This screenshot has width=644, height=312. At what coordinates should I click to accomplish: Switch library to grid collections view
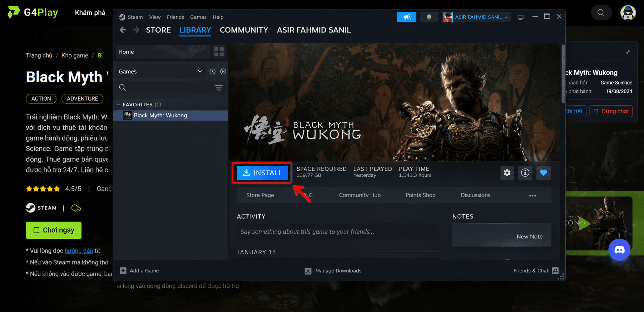click(219, 52)
